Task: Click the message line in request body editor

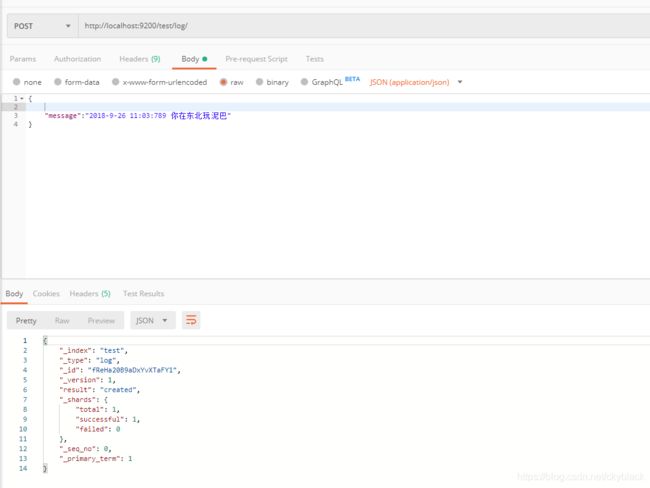Action: [138, 116]
